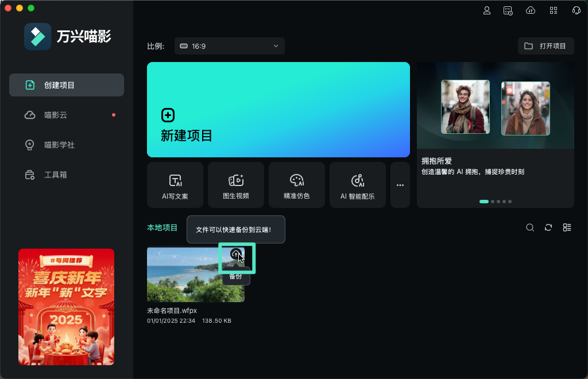
Task: Open 未命名项目.wfpx project thumbnail
Action: click(184, 281)
